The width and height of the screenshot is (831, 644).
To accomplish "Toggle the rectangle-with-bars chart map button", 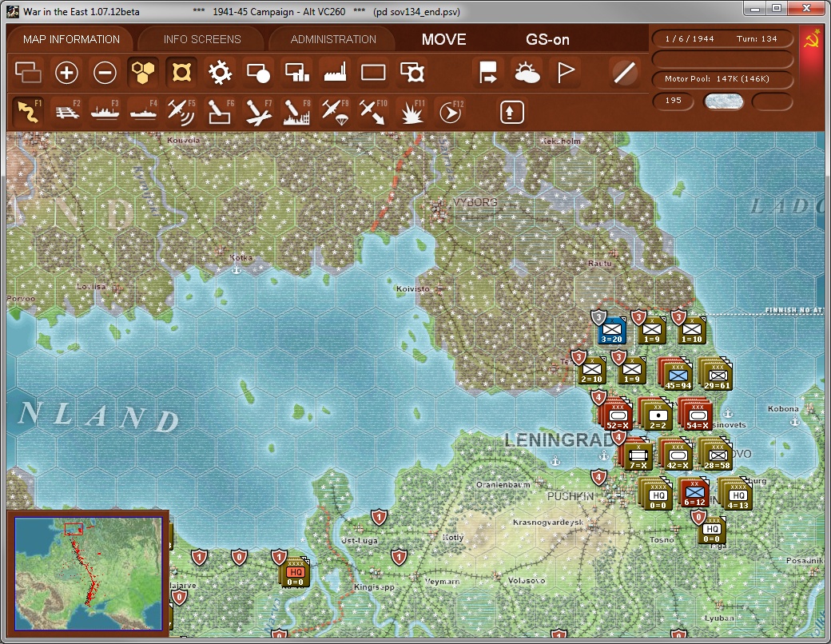I will 296,73.
